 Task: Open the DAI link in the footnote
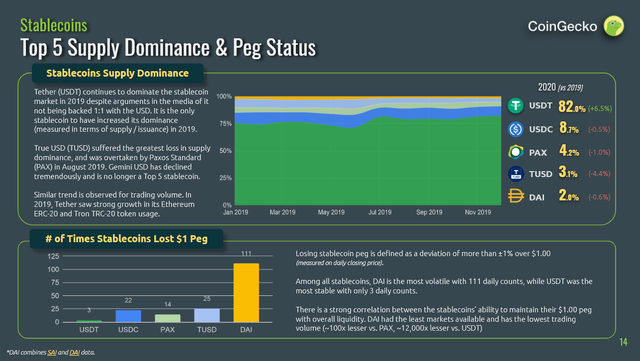74,352
